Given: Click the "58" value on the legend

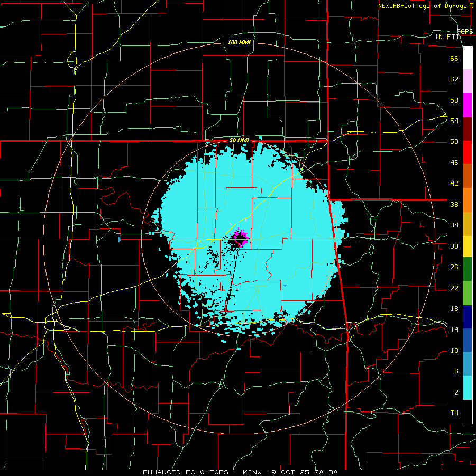Looking at the screenshot, I should tap(454, 100).
